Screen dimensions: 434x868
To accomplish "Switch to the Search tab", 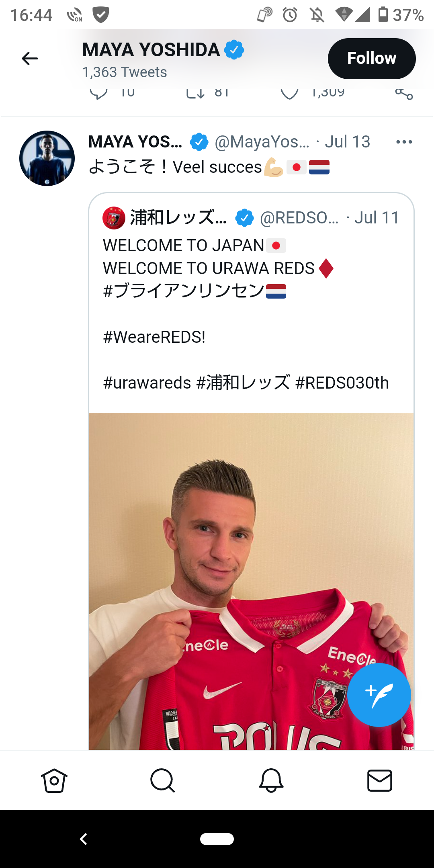I will [x=162, y=781].
